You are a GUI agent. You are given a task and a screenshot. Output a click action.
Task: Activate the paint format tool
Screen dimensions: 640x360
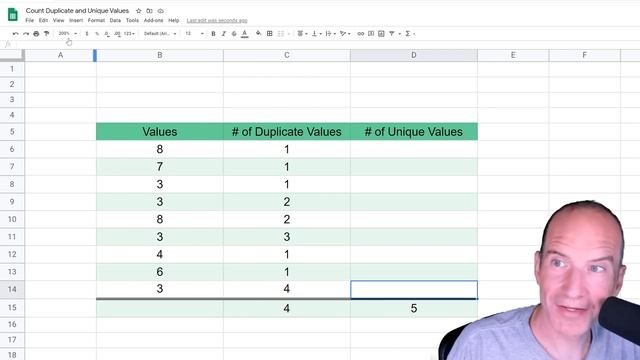pos(46,33)
